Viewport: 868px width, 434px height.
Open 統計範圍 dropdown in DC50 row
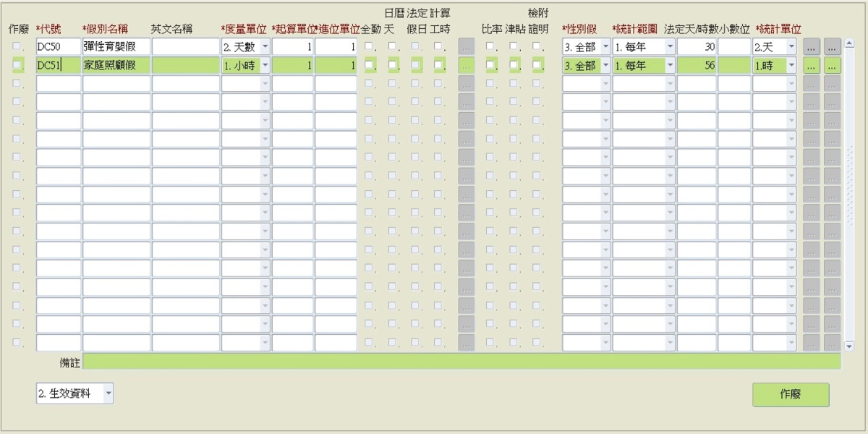pyautogui.click(x=669, y=47)
